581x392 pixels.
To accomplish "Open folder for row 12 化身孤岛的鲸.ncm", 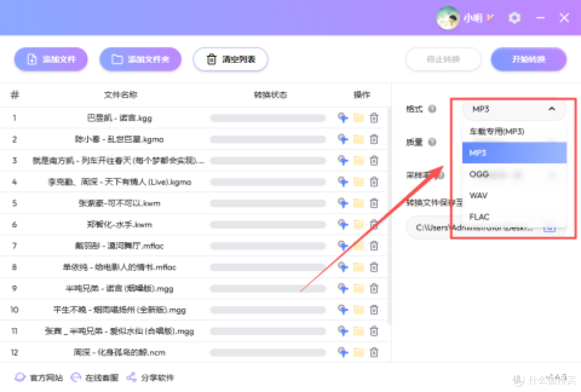I will click(358, 352).
